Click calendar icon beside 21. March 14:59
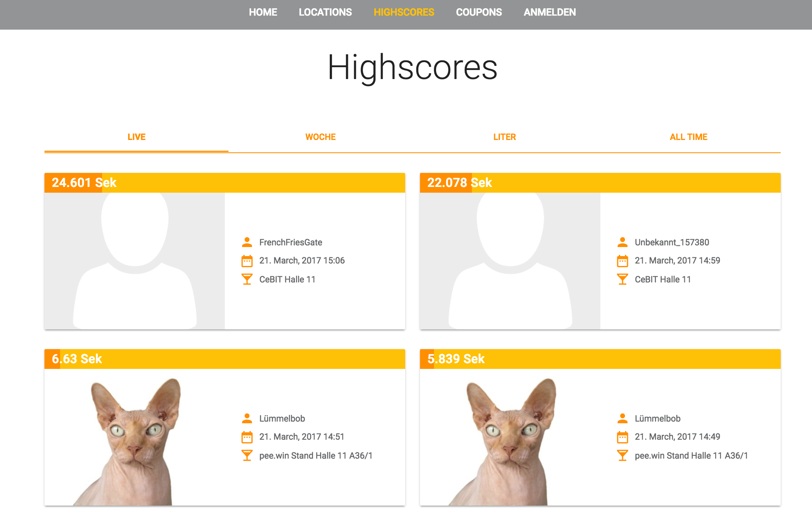The image size is (812, 513). click(x=623, y=261)
